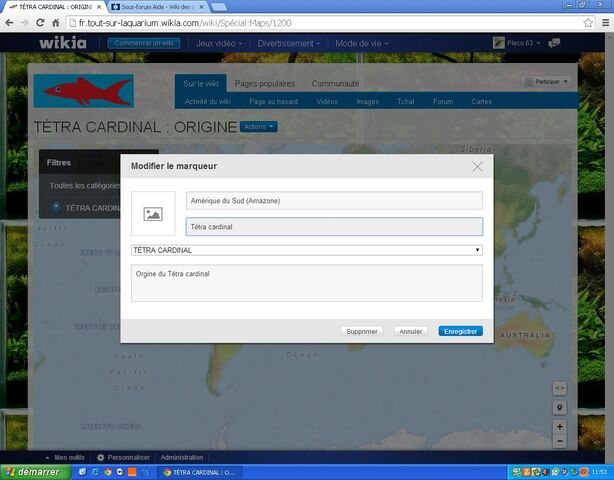Image resolution: width=614 pixels, height=480 pixels.
Task: Toggle the TÉTRA CARDINAL filter marker
Action: pos(85,208)
